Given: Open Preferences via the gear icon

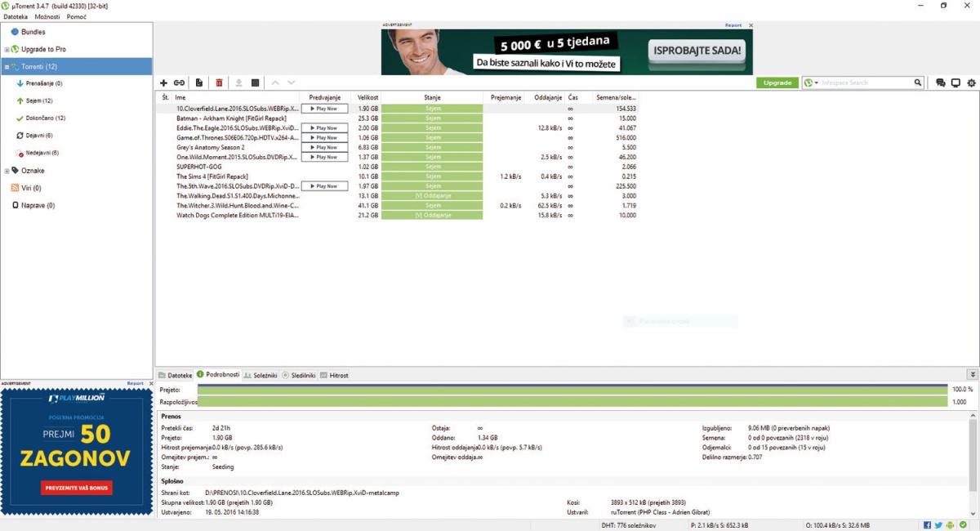Looking at the screenshot, I should (x=971, y=83).
